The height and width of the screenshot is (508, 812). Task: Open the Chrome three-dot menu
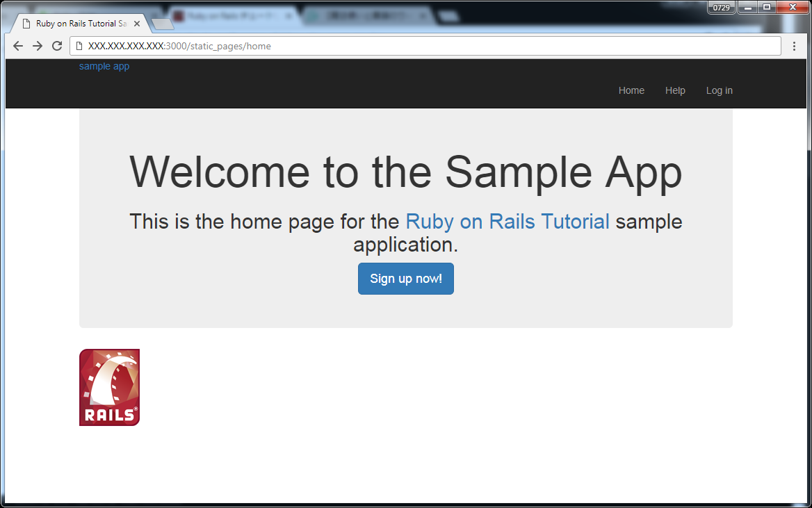click(794, 46)
